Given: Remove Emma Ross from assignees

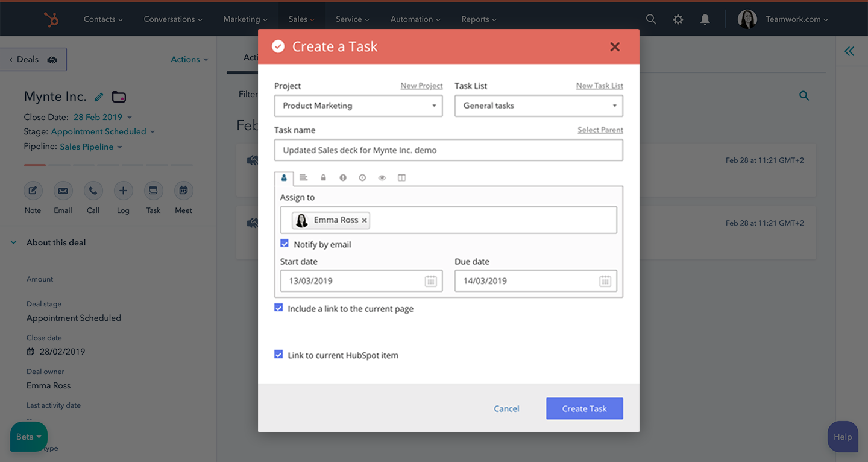Looking at the screenshot, I should coord(364,221).
